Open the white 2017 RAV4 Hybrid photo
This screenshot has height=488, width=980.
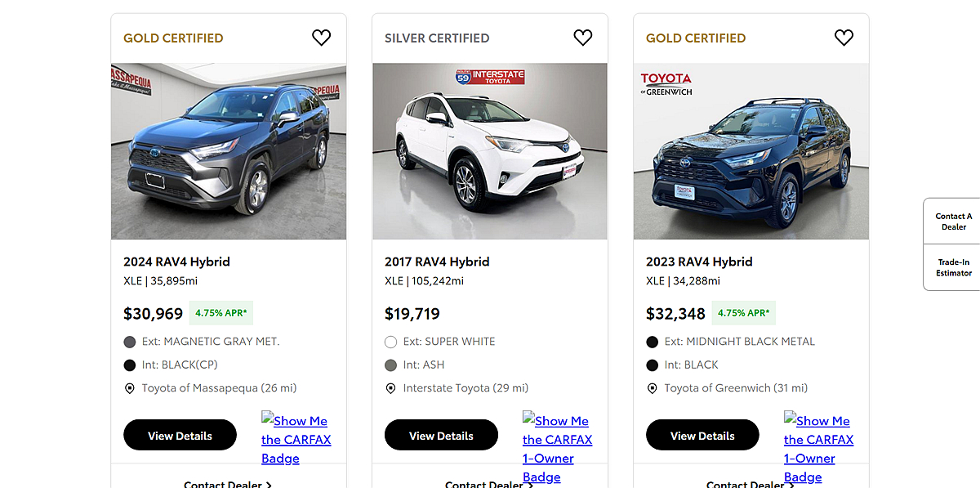pyautogui.click(x=490, y=151)
